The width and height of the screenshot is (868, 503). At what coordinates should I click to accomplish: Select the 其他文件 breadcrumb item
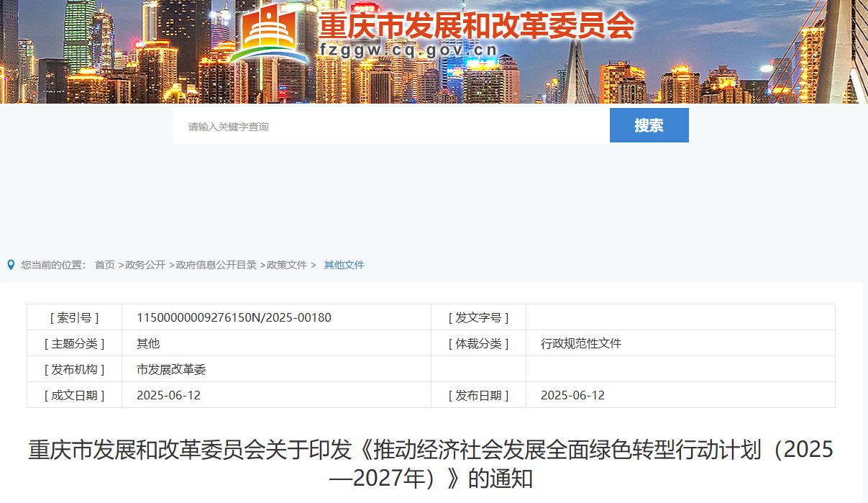pos(344,265)
